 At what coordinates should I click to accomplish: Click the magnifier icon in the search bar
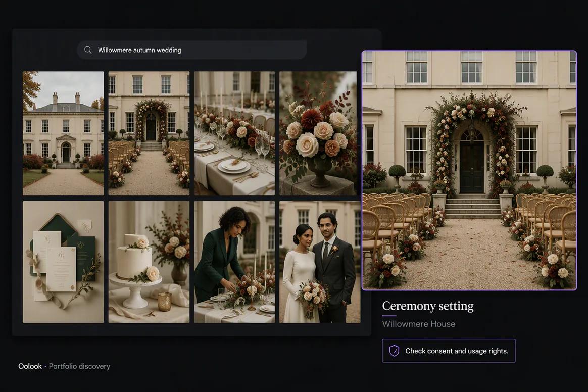point(88,50)
